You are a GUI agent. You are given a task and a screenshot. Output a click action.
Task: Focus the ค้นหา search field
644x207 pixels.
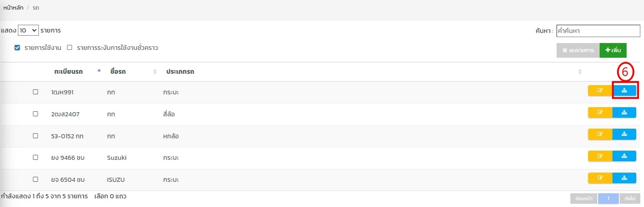coord(598,31)
